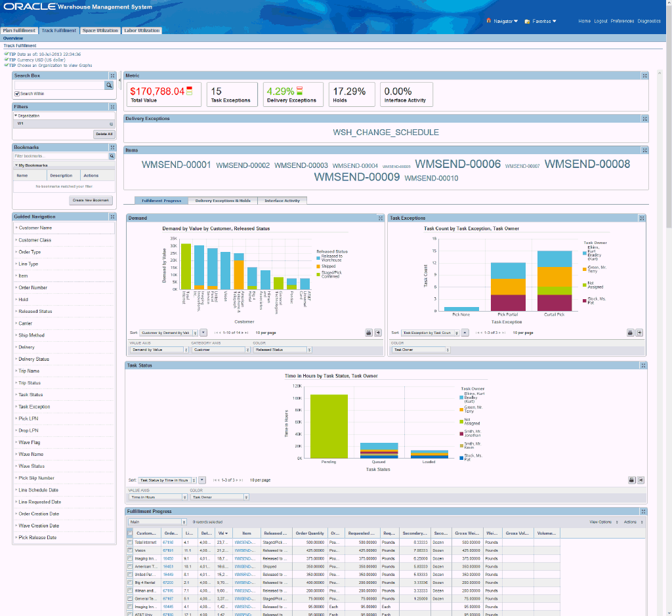Maximize the Metric panel icon

[x=644, y=76]
